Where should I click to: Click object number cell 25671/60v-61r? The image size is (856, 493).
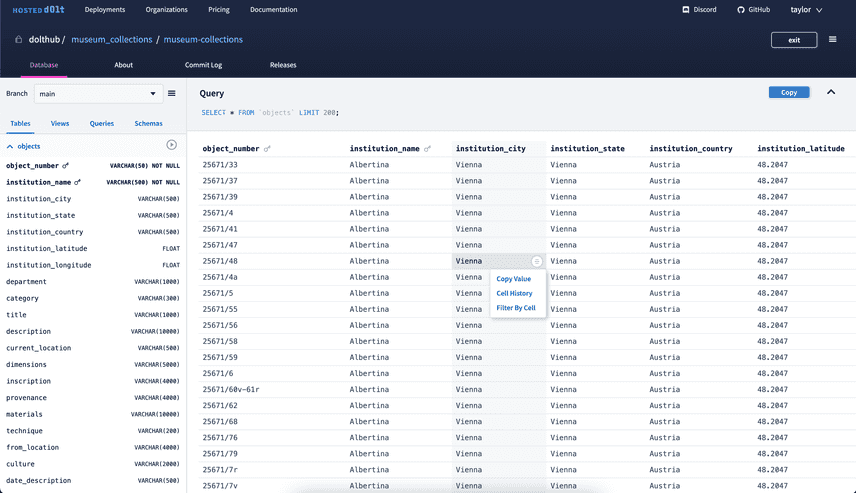231,390
